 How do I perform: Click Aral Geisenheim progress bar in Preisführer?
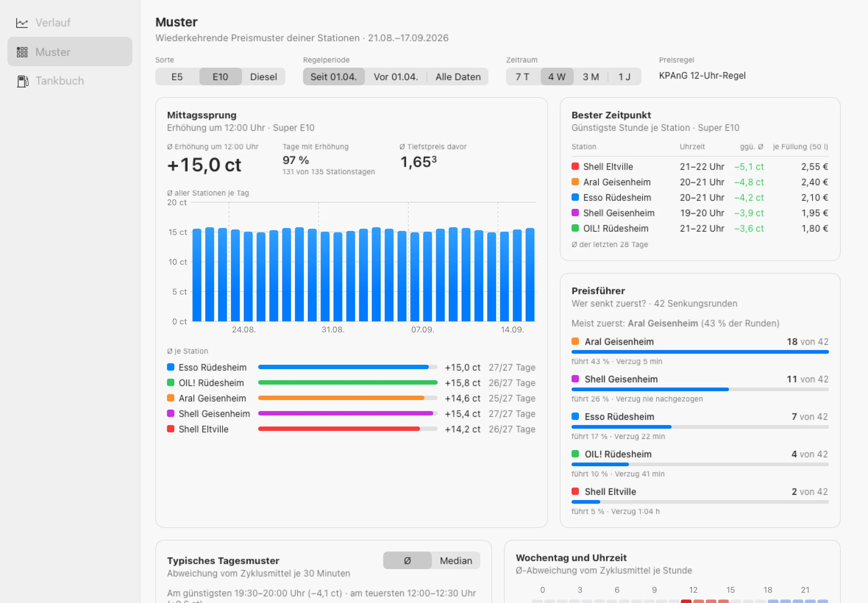pos(700,352)
